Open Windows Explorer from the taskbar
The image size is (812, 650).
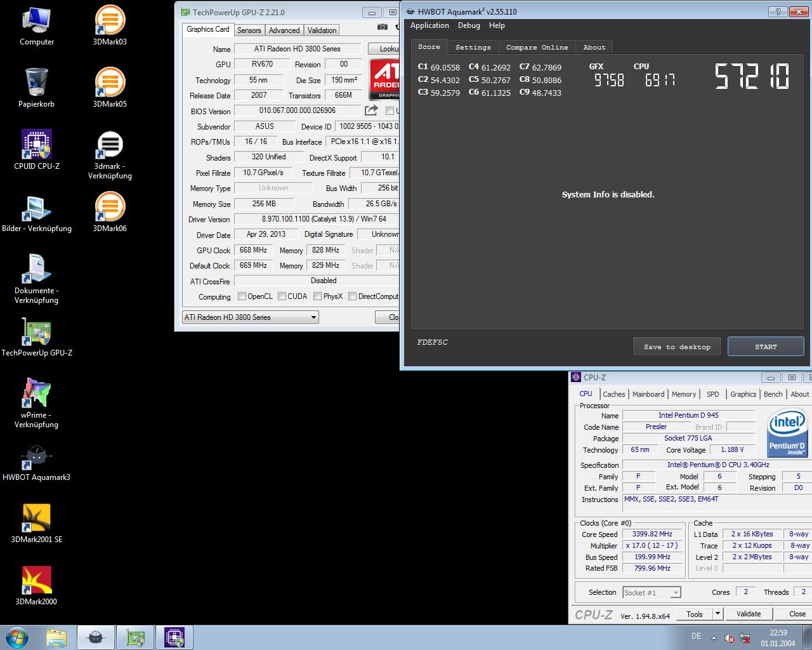pos(56,637)
